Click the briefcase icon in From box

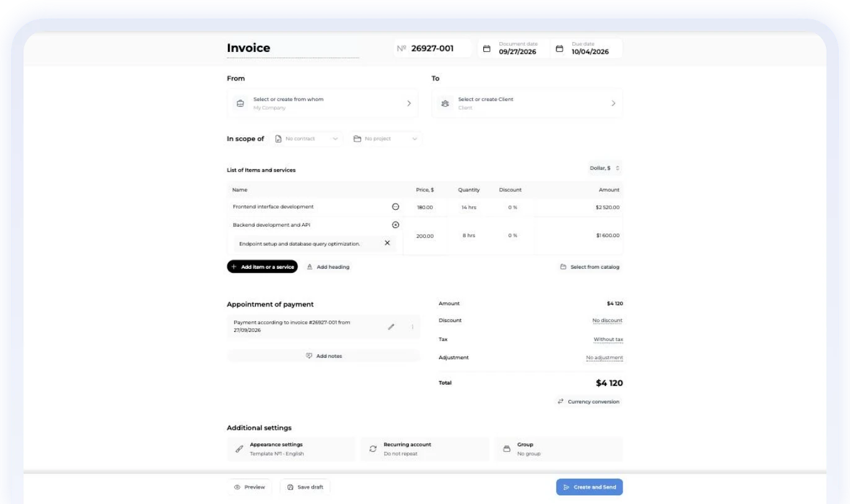[240, 103]
